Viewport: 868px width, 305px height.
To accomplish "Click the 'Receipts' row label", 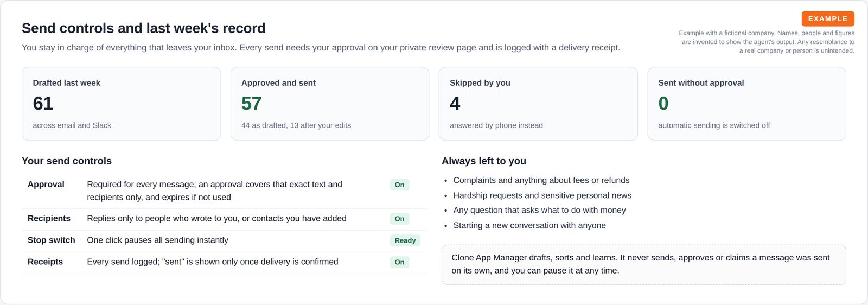I will coord(45,262).
